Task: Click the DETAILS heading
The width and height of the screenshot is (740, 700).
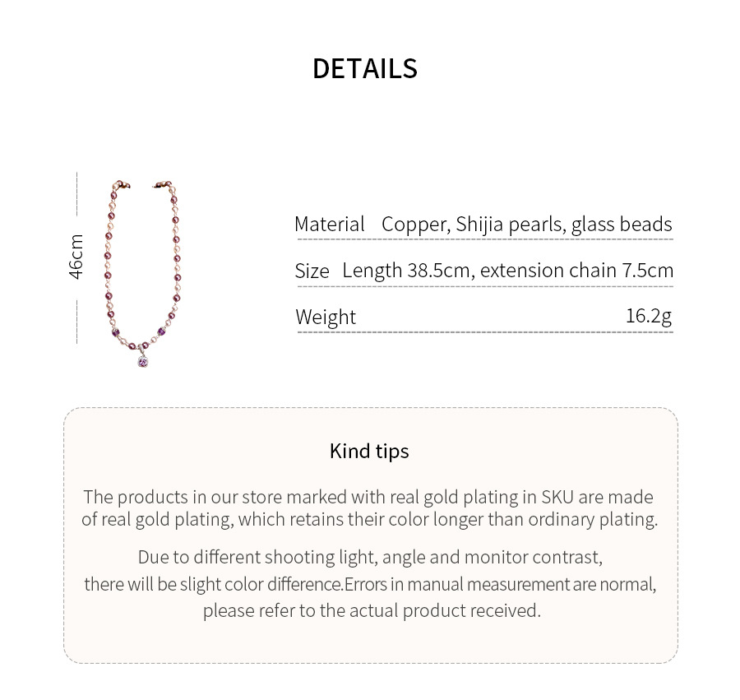Action: [365, 69]
